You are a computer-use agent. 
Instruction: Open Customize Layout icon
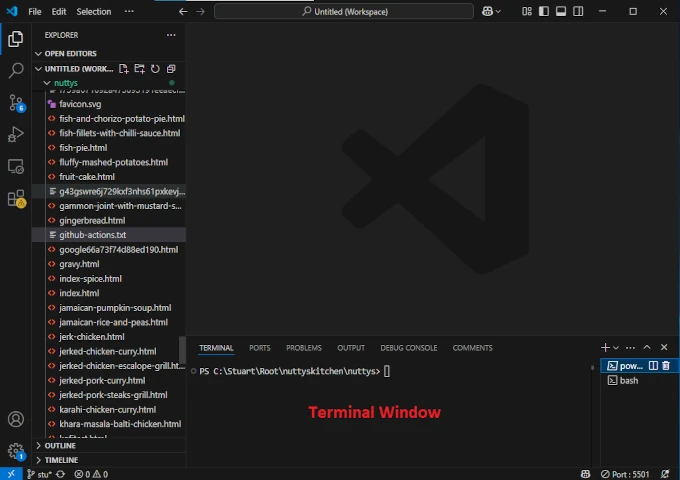click(527, 12)
